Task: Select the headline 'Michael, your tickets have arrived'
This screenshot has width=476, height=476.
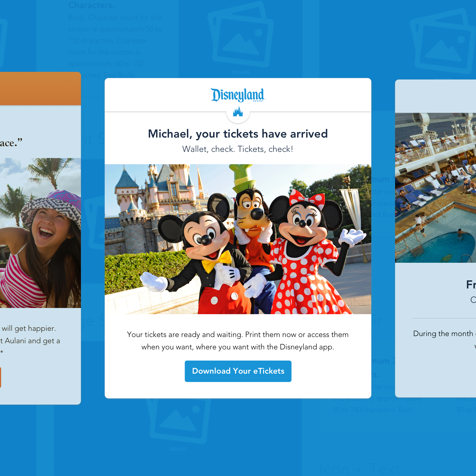Action: (238, 134)
